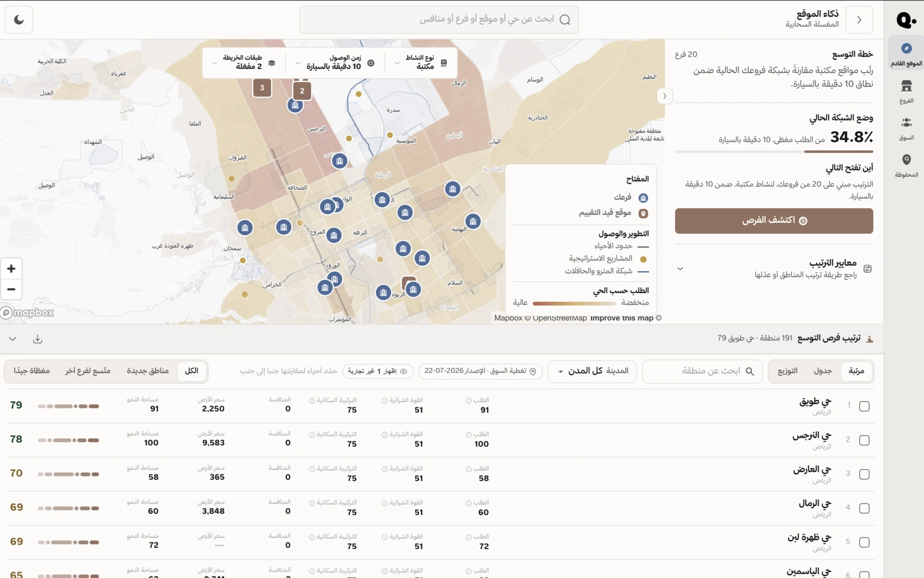Open الموقع القادم sidebar compass icon
This screenshot has height=578, width=924.
click(906, 49)
